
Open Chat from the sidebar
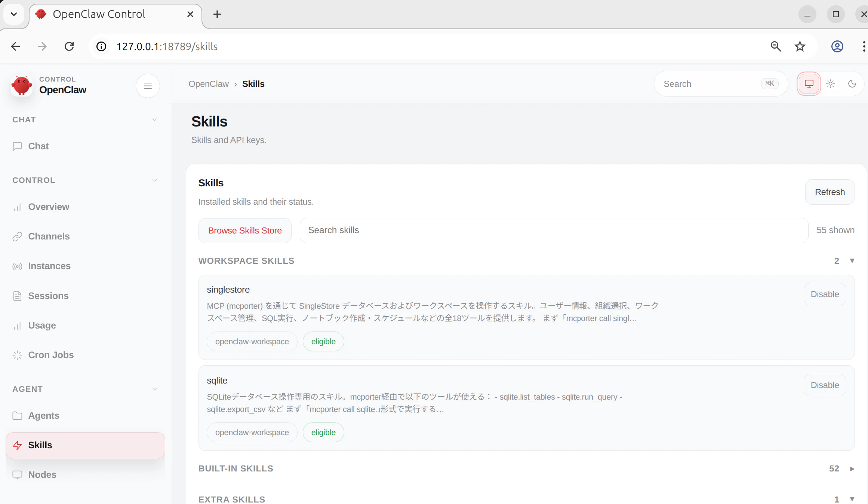click(85, 146)
